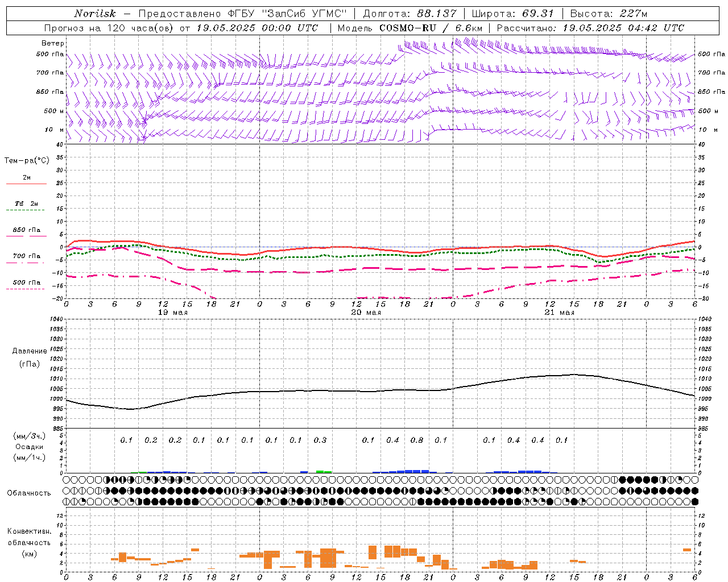Viewport: 728px width, 582px height.
Task: Click the '(мм/3ч.)' precipitation unit label
Action: tap(29, 436)
